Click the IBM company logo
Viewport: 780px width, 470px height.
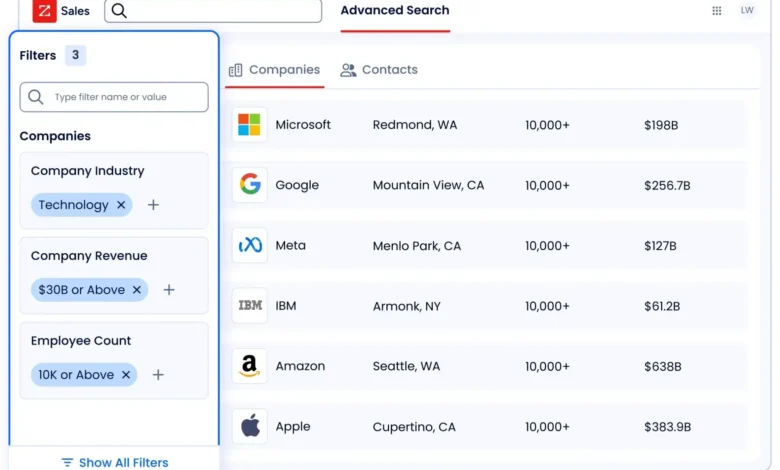click(x=249, y=306)
